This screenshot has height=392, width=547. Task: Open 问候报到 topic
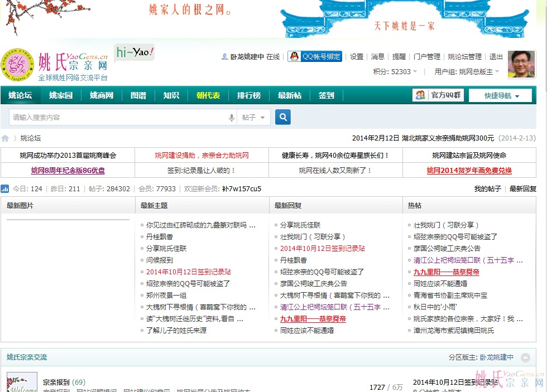coord(160,260)
